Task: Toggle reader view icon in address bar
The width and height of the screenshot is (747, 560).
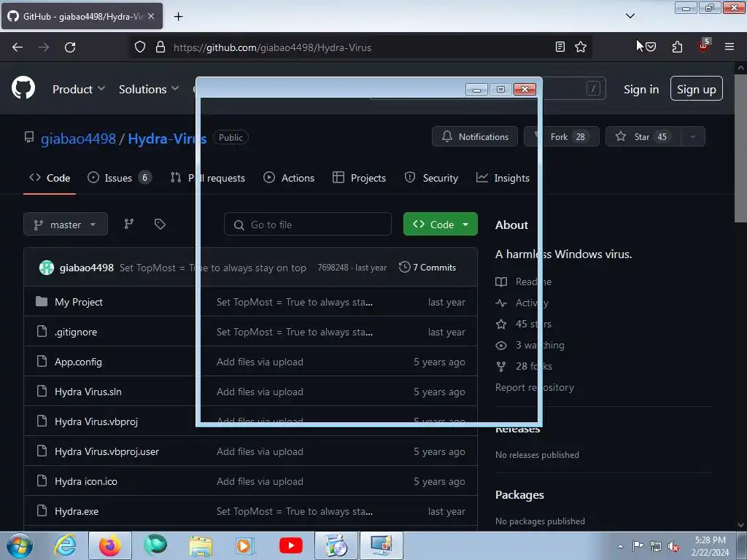Action: (560, 47)
